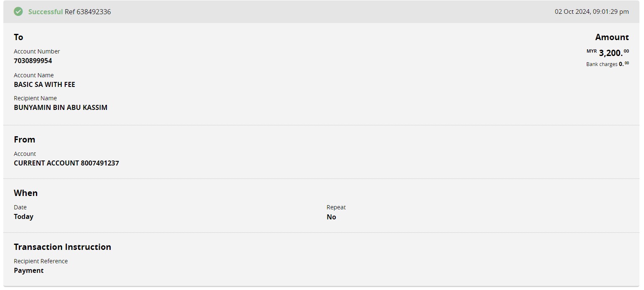Select the reference number 638492336
The image size is (644, 290).
pyautogui.click(x=94, y=12)
